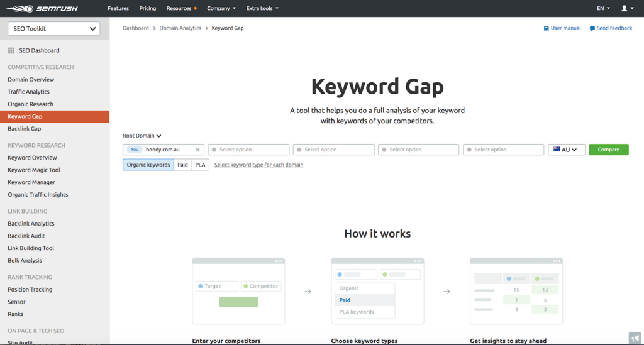Screen dimensions: 644x345
Task: Open Keyword Manager in sidebar
Action: (31, 182)
